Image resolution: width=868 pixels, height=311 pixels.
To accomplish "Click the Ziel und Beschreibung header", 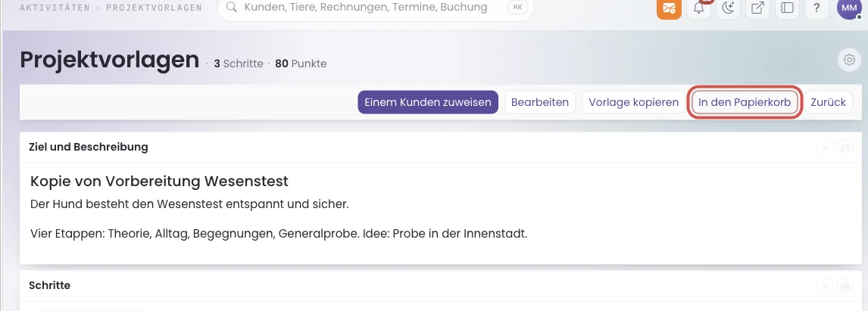I will tap(89, 148).
